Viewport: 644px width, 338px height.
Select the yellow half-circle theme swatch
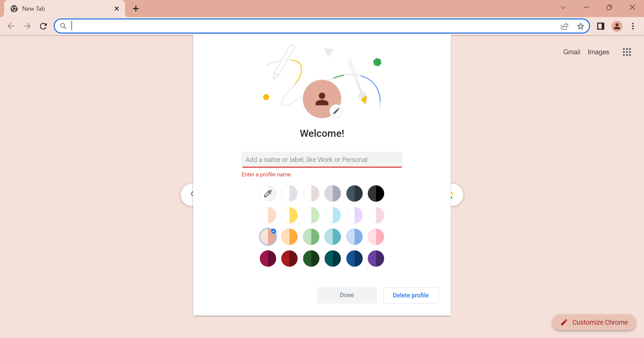point(289,215)
